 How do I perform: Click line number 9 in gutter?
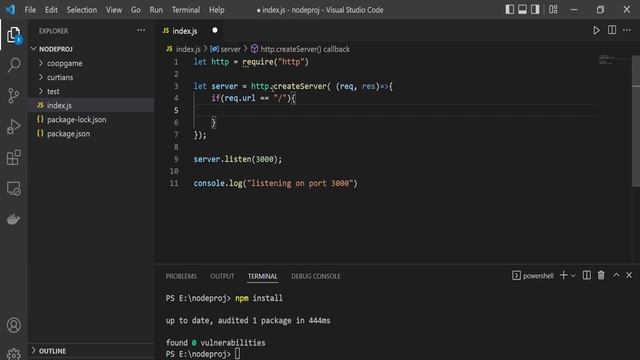pyautogui.click(x=176, y=159)
